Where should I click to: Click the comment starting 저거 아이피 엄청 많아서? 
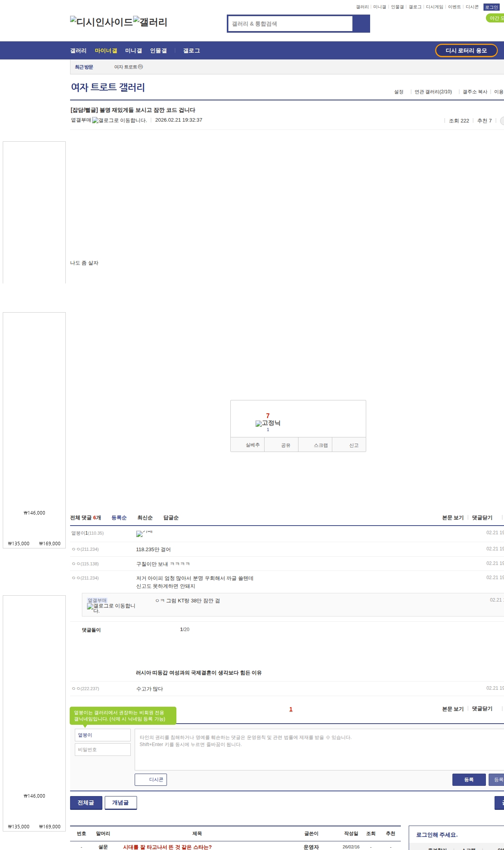coord(195,582)
